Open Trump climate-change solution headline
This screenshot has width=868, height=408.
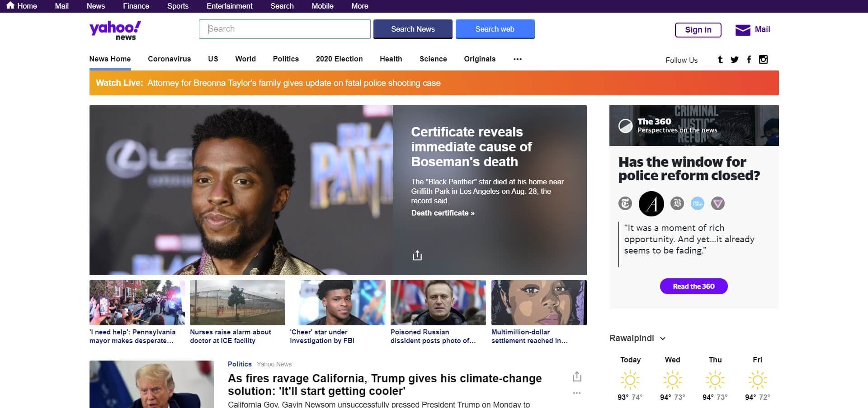tap(385, 385)
